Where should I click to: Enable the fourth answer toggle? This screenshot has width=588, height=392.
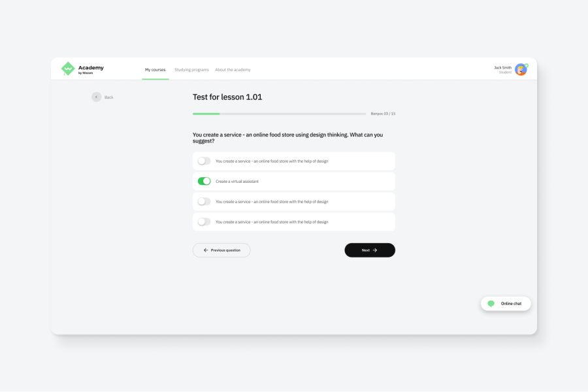pyautogui.click(x=204, y=221)
